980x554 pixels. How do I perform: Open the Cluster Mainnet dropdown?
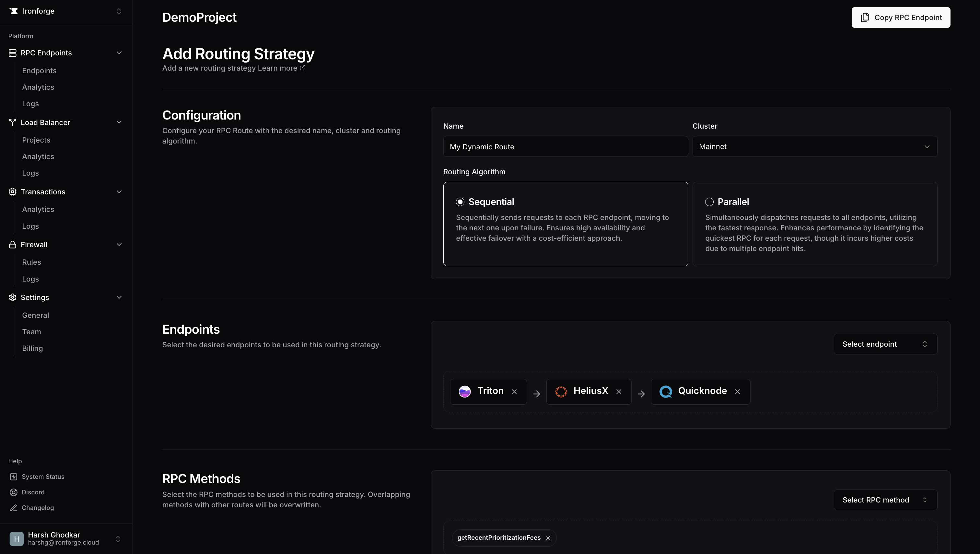814,146
